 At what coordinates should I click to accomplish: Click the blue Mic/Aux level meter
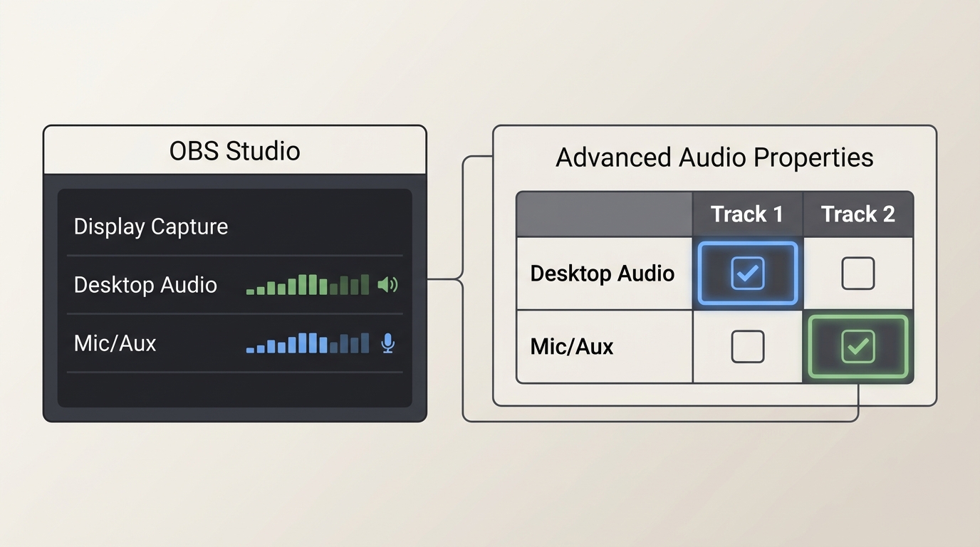pos(308,343)
